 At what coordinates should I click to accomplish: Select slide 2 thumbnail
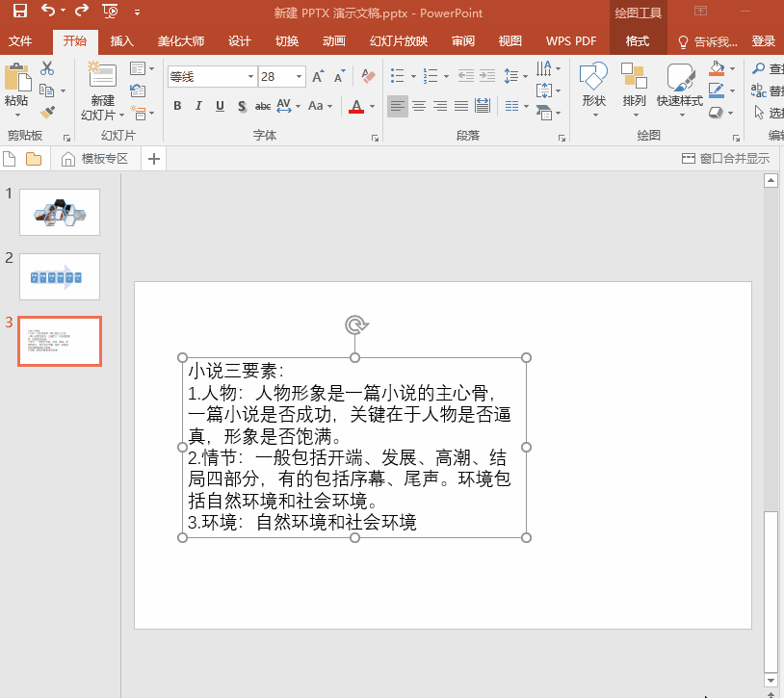coord(60,276)
